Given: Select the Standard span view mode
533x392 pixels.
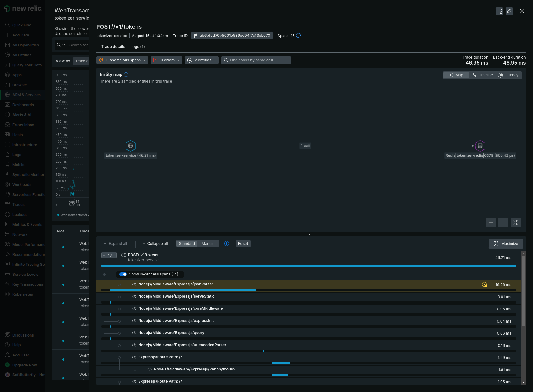Looking at the screenshot, I should tap(187, 244).
